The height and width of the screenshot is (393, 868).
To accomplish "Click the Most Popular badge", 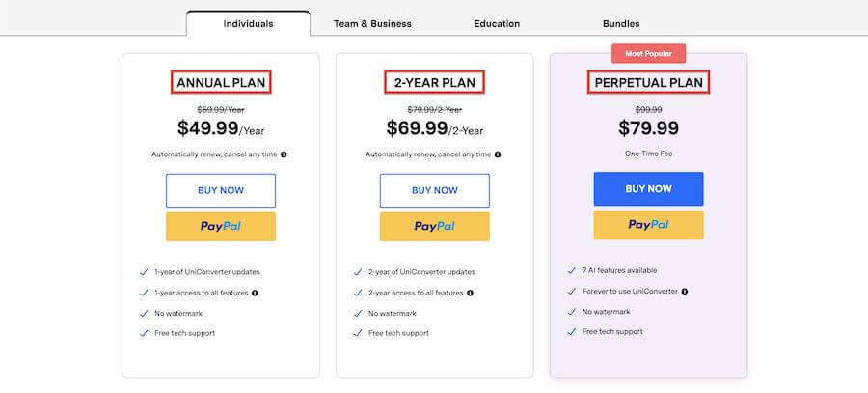I will tap(649, 54).
